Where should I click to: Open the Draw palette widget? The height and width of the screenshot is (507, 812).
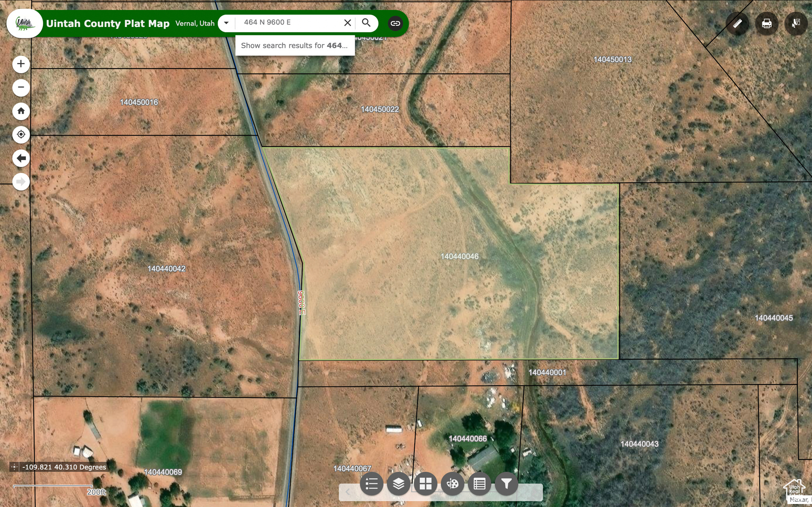coord(452,483)
